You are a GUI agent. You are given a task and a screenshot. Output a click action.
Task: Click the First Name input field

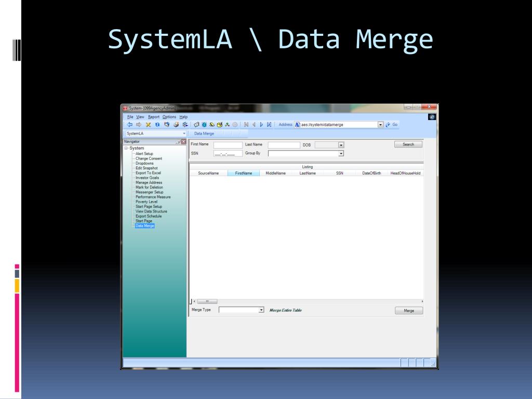click(228, 145)
